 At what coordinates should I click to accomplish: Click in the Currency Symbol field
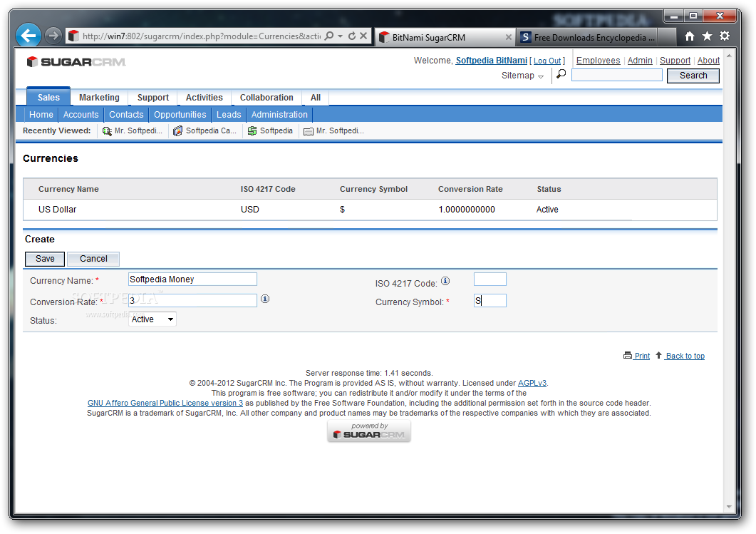pos(490,301)
